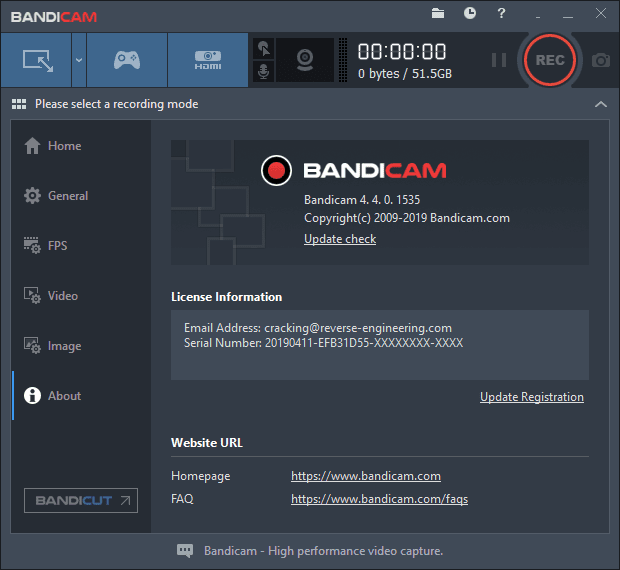This screenshot has height=570, width=620.
Task: Click the Email Address license line
Action: pyautogui.click(x=318, y=328)
